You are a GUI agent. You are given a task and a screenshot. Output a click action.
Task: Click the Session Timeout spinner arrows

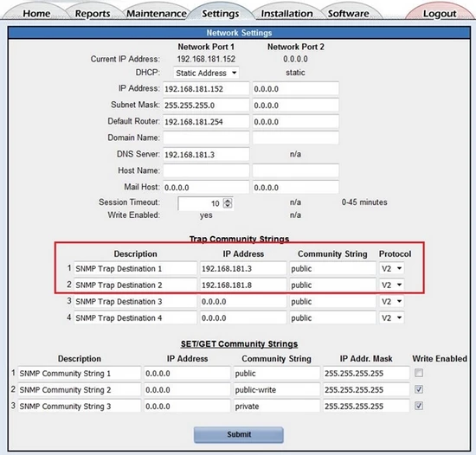tap(228, 203)
